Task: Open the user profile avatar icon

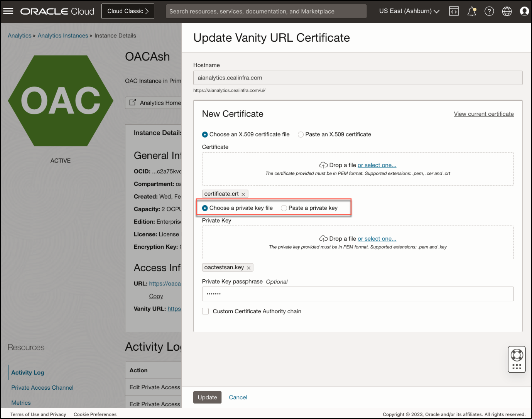Action: click(x=524, y=11)
